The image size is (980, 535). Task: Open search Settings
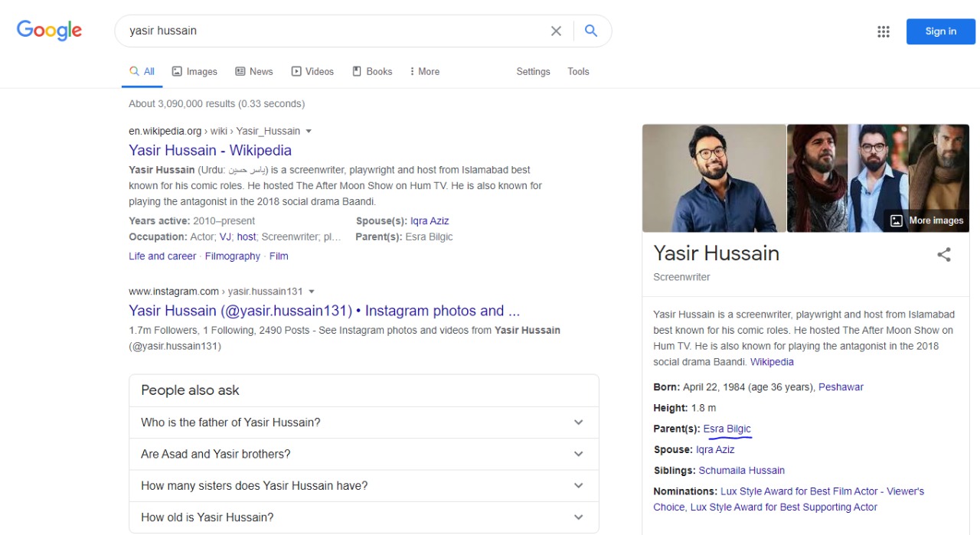[x=533, y=71]
